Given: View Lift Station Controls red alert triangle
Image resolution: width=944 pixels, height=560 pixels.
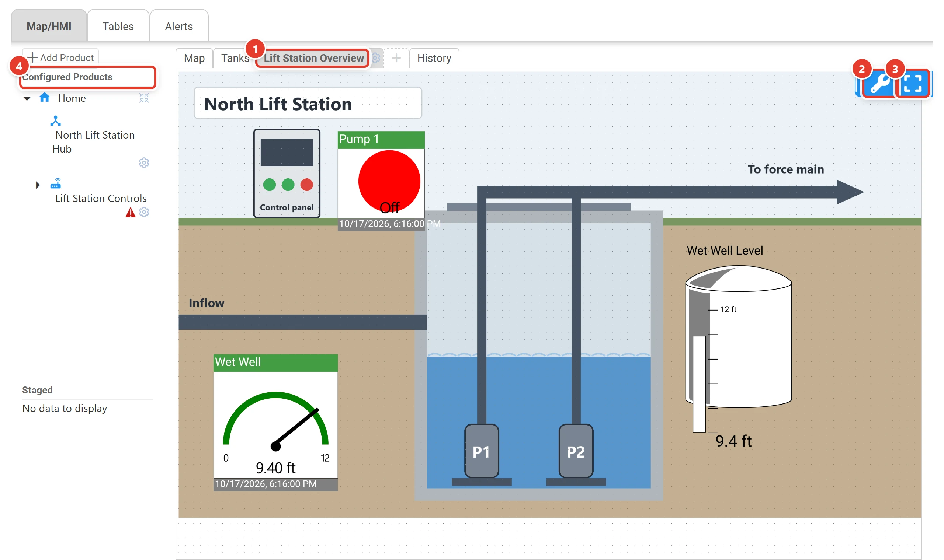Looking at the screenshot, I should point(130,213).
